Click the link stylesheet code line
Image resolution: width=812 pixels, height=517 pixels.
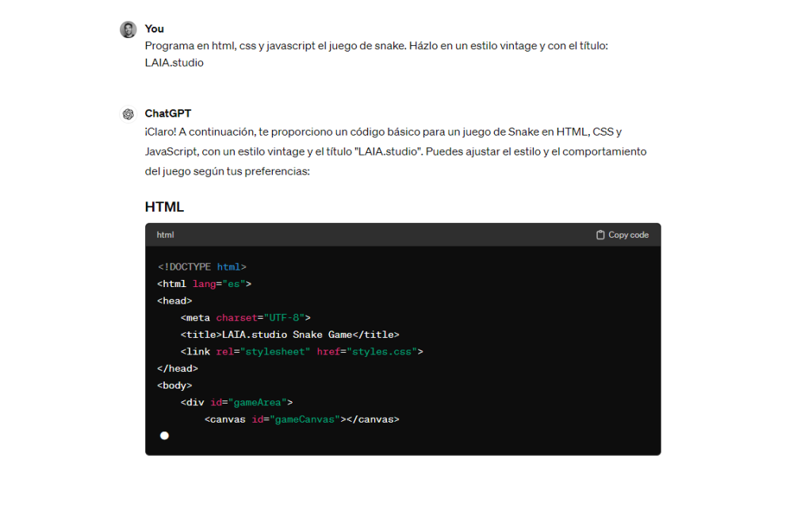click(301, 351)
